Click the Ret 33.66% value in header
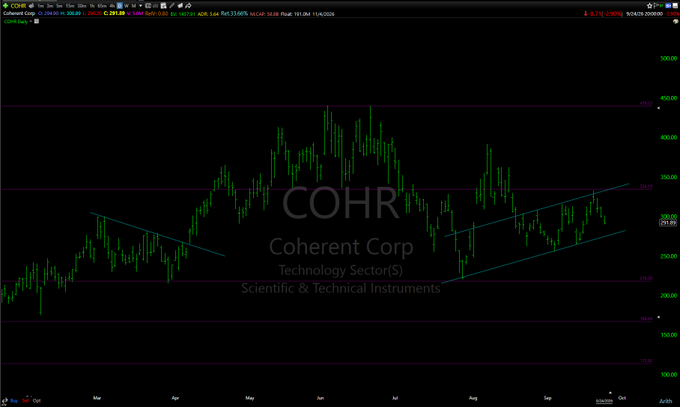The height and width of the screenshot is (407, 680). point(234,13)
